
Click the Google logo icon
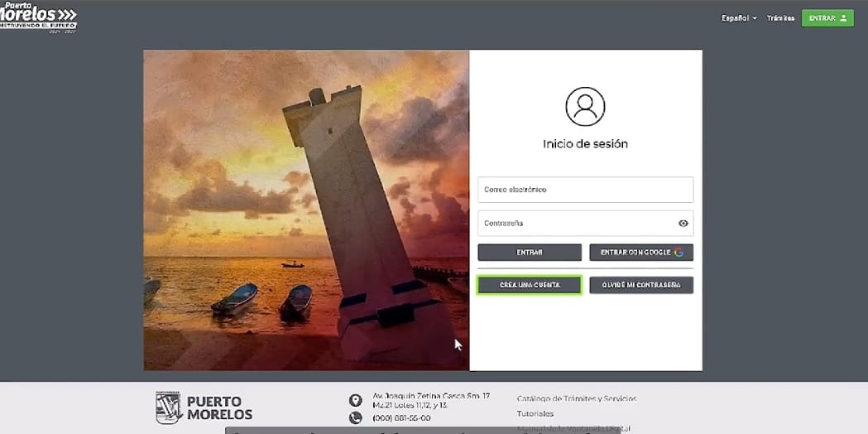679,253
